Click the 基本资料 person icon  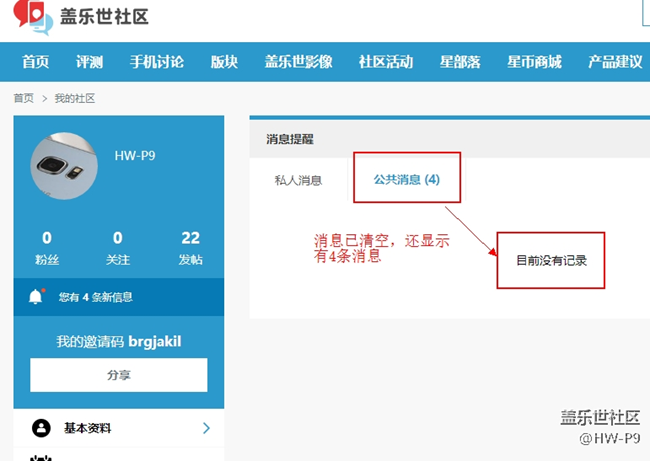click(x=41, y=428)
